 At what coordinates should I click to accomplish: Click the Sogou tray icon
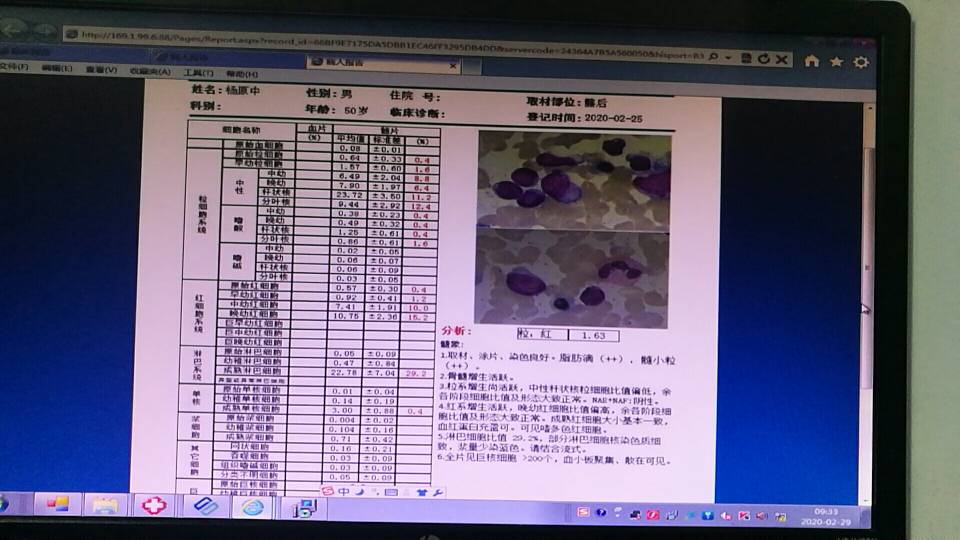pyautogui.click(x=583, y=512)
